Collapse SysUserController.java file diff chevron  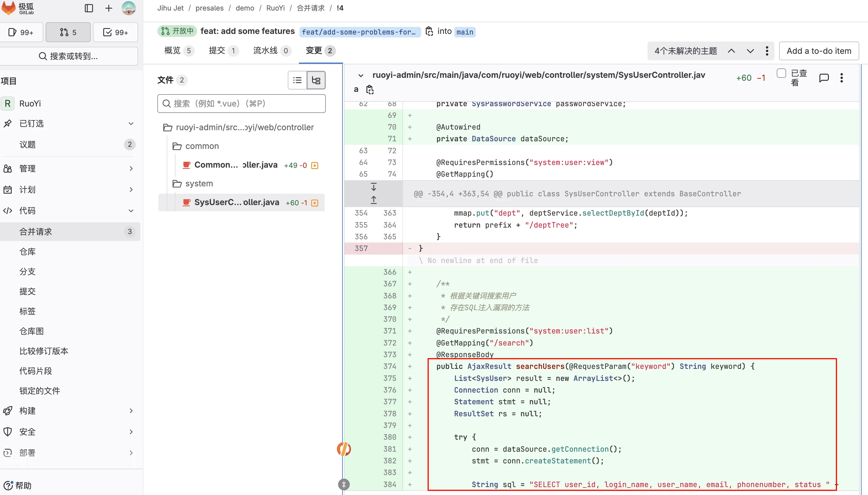point(361,75)
